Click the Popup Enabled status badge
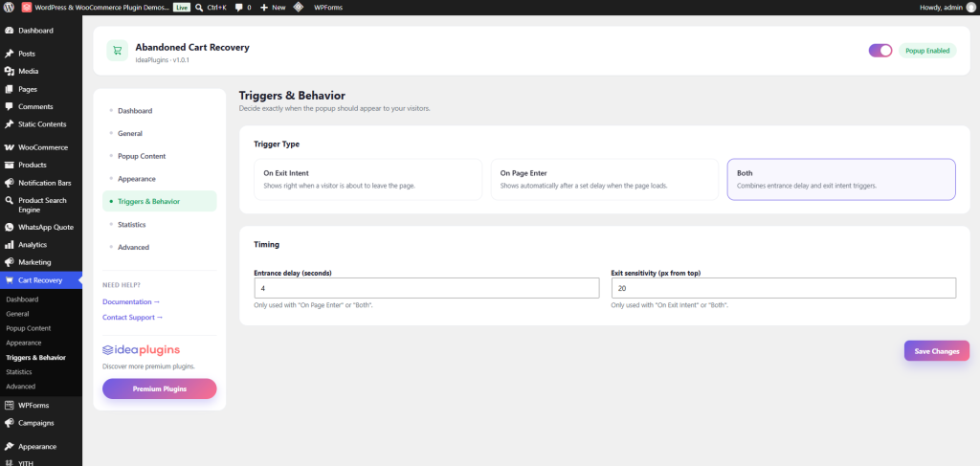The image size is (980, 466). pyautogui.click(x=927, y=51)
